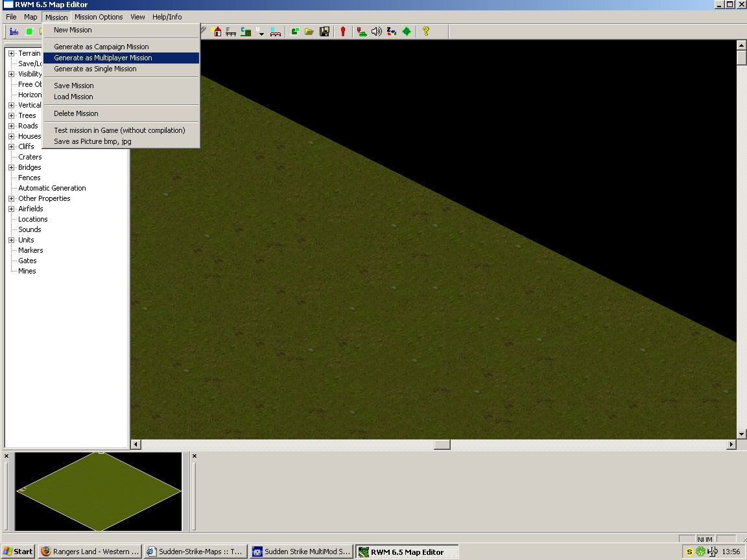Open the Help/Info menu

click(167, 17)
